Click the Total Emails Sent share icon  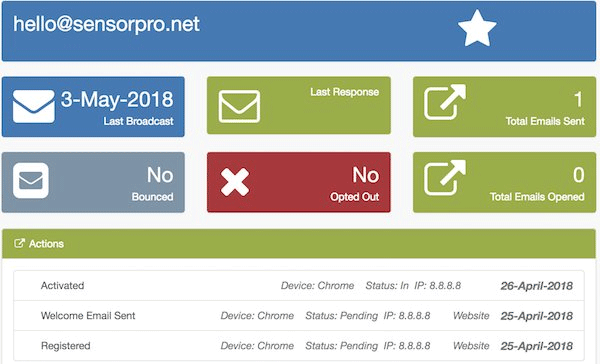pyautogui.click(x=445, y=102)
